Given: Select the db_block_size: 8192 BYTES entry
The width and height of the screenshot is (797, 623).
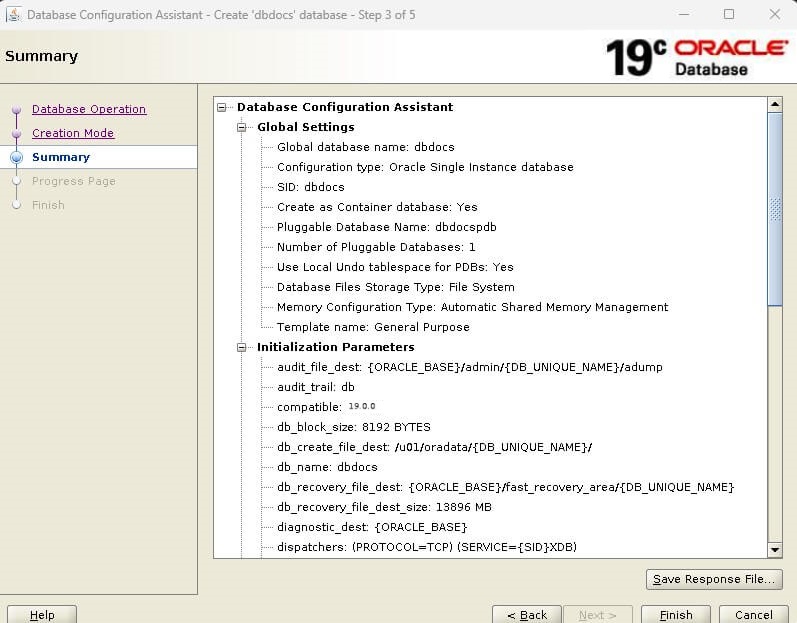Looking at the screenshot, I should coord(353,427).
